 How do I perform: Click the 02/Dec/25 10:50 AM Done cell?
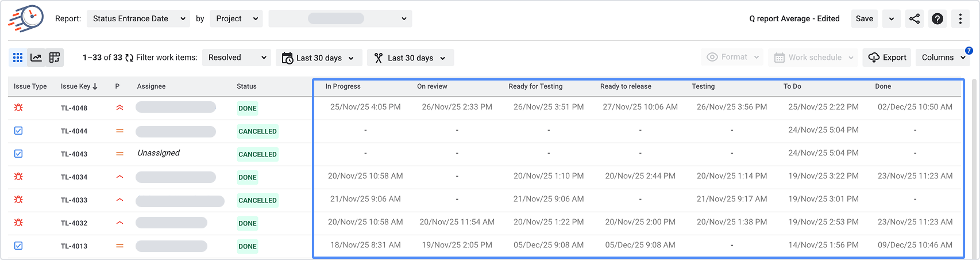click(915, 107)
